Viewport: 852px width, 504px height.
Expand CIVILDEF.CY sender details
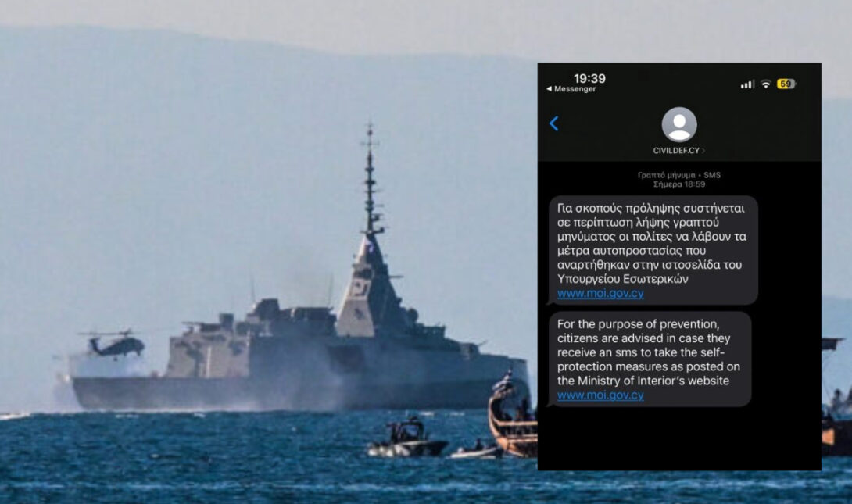point(678,150)
